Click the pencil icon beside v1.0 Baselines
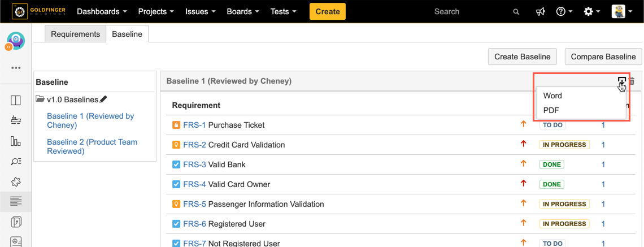644x247 pixels. (x=103, y=99)
